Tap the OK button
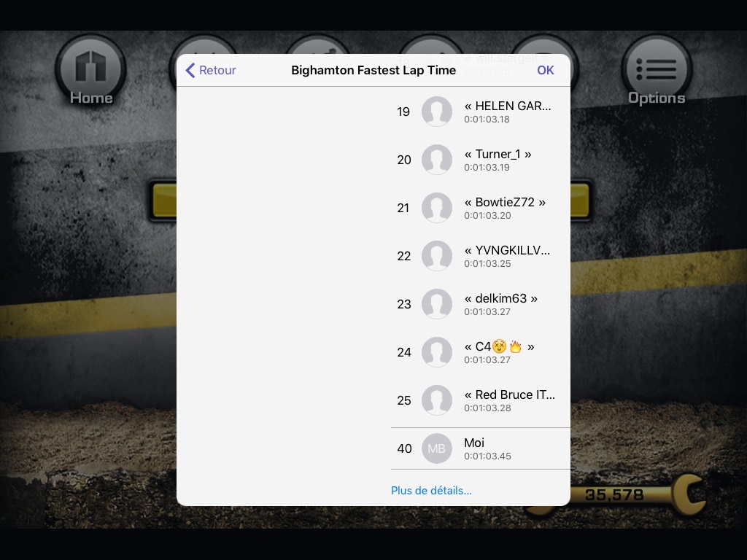 (x=546, y=70)
